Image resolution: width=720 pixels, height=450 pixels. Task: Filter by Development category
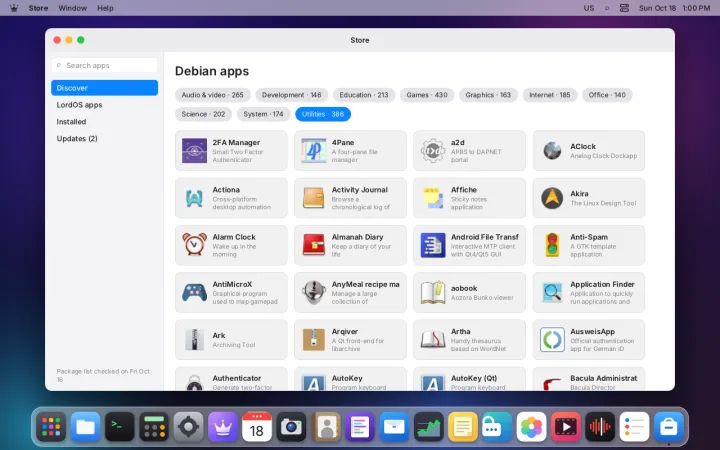click(x=292, y=95)
